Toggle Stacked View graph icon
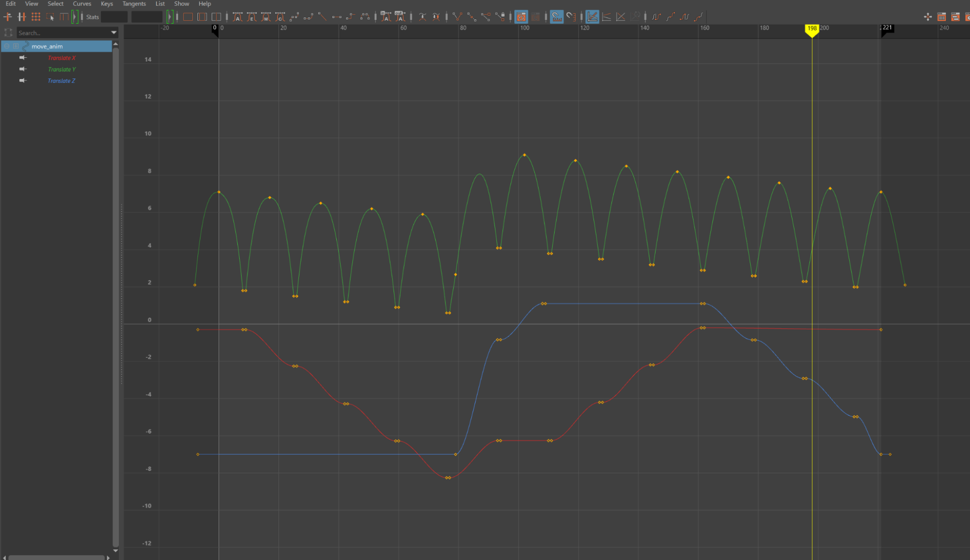This screenshot has height=560, width=970. coord(607,17)
